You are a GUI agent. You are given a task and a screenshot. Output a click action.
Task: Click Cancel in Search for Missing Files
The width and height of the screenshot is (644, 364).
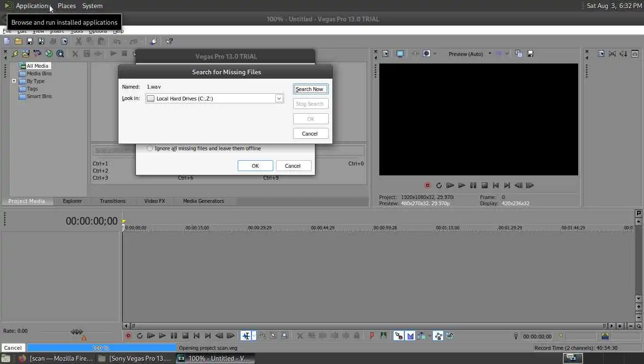[310, 134]
